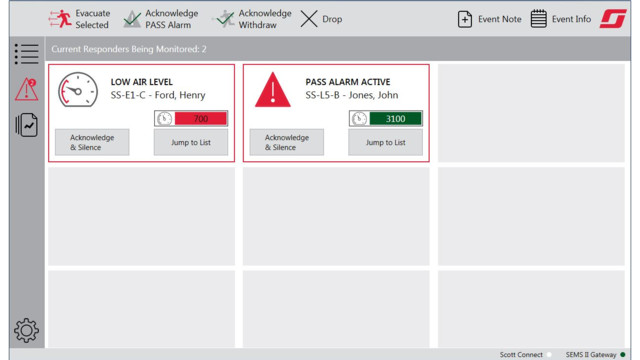Select the Acknowledge Withdraw label
This screenshot has height=360, width=640.
[265, 19]
